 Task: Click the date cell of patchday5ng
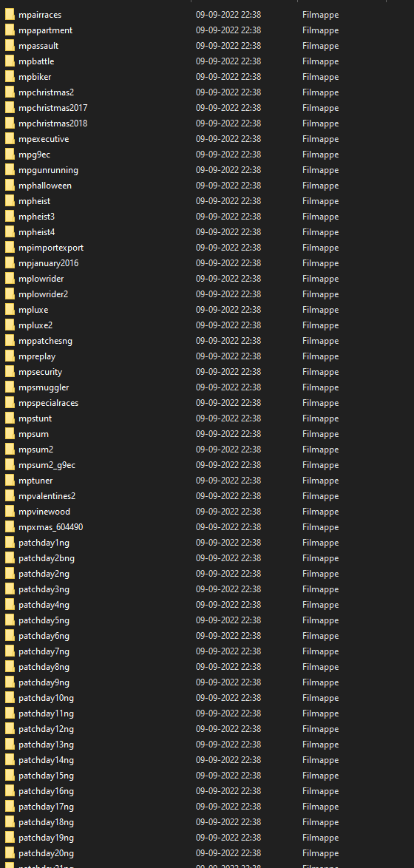[228, 620]
